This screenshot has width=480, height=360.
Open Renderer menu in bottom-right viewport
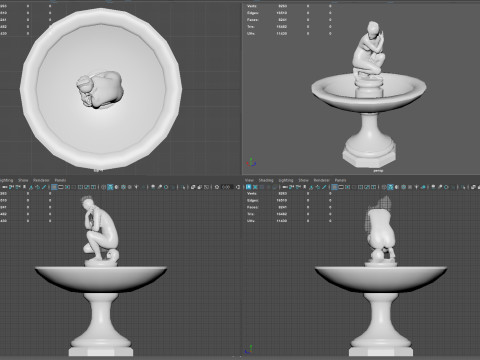pyautogui.click(x=322, y=180)
